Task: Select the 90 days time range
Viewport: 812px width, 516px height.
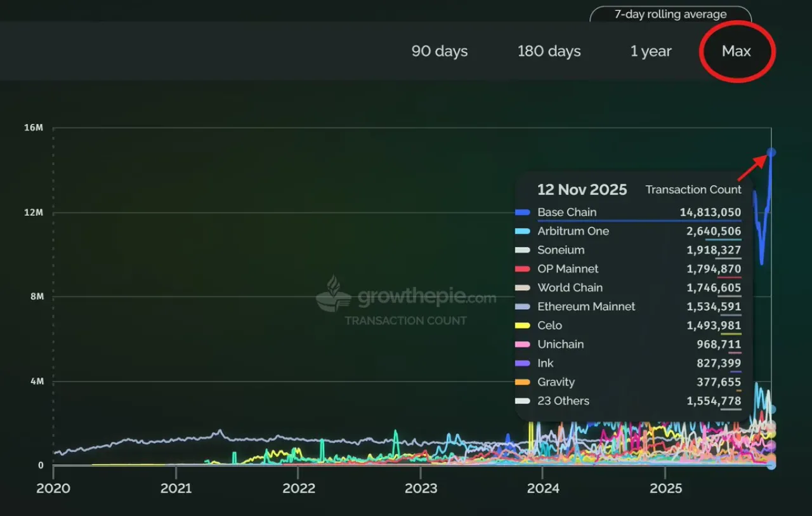Action: point(440,51)
